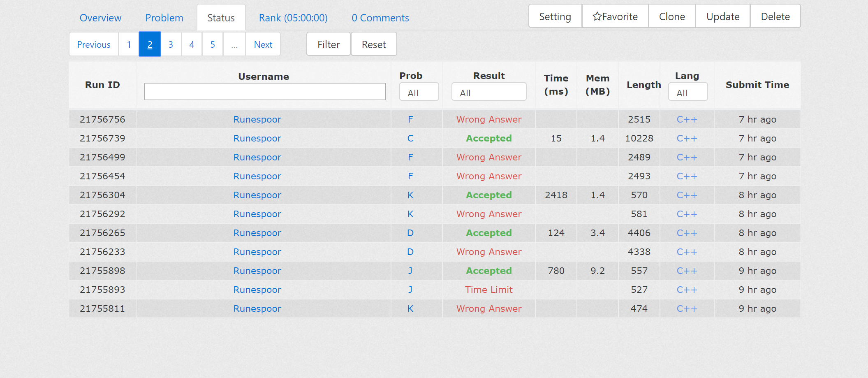This screenshot has height=378, width=868.
Task: Open the Problem tab
Action: [x=164, y=18]
